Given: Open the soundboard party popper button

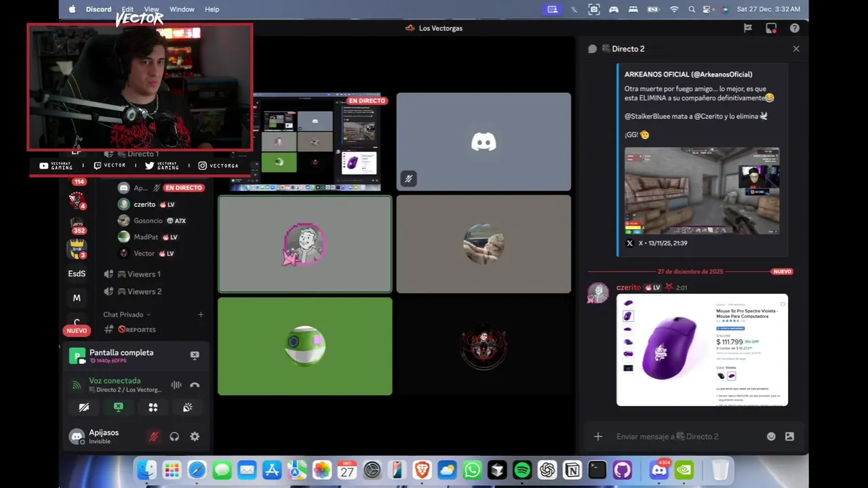Looking at the screenshot, I should [x=188, y=407].
